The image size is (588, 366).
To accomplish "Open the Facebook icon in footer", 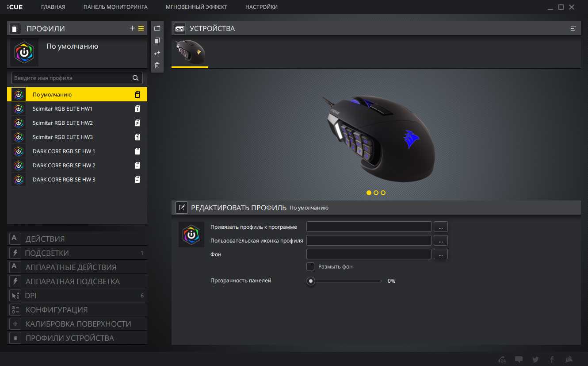I will (x=552, y=359).
